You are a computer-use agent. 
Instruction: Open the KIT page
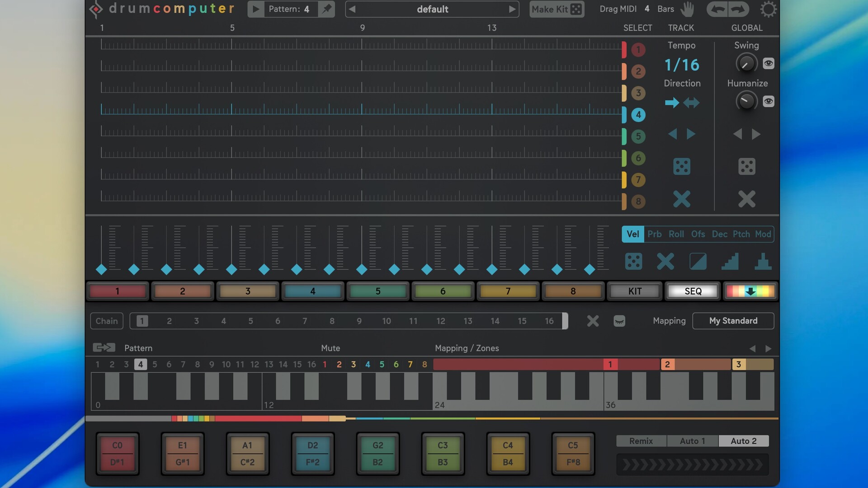pos(635,291)
